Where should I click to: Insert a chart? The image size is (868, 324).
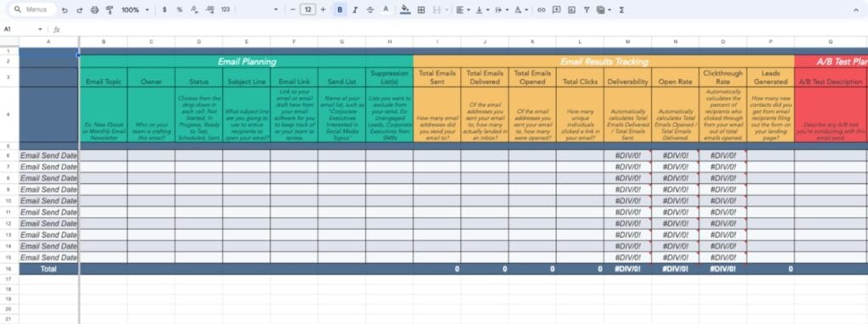571,10
